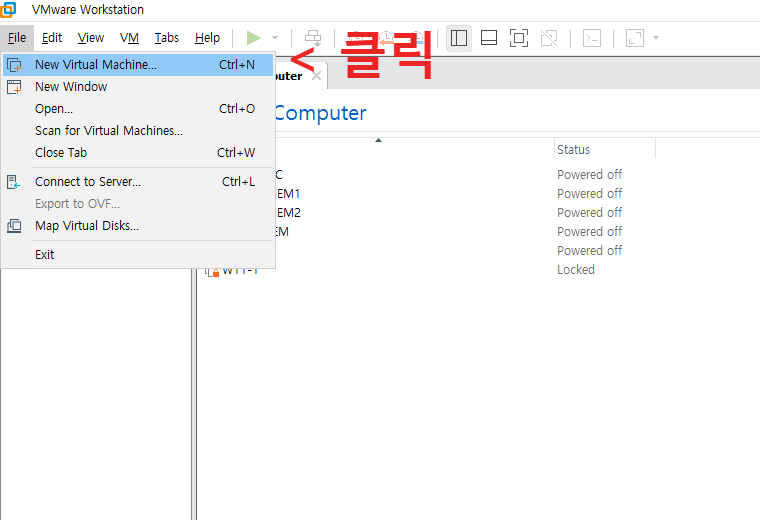Select Scan for Virtual Machines...
The height and width of the screenshot is (520, 760).
[138, 130]
